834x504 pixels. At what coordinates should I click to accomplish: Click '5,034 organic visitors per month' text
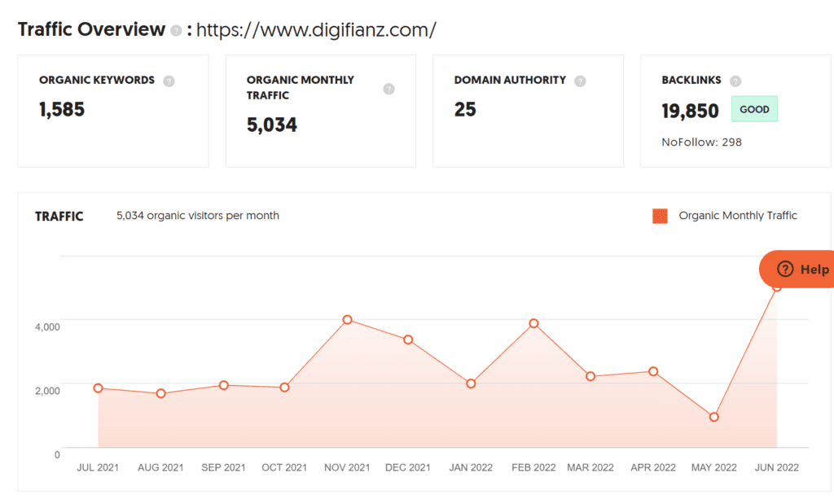tap(198, 215)
